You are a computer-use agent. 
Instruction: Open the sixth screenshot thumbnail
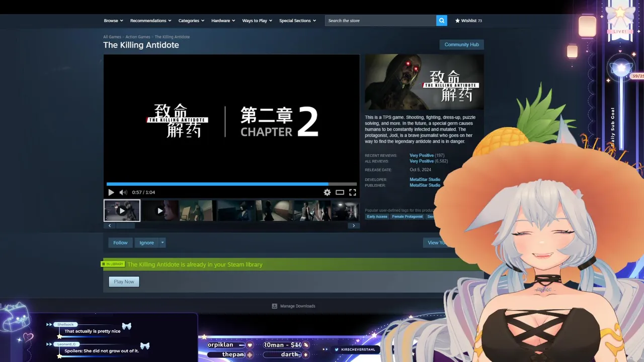coord(312,211)
